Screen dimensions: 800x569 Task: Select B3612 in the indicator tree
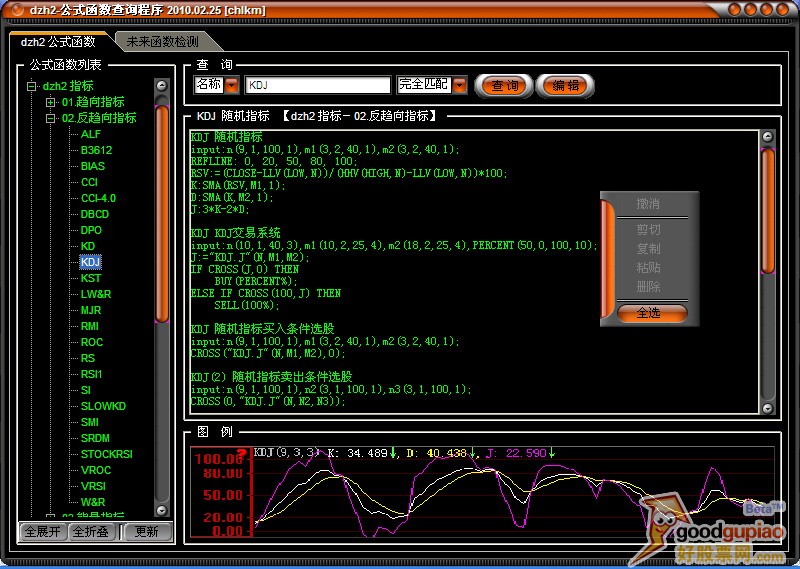(96, 150)
